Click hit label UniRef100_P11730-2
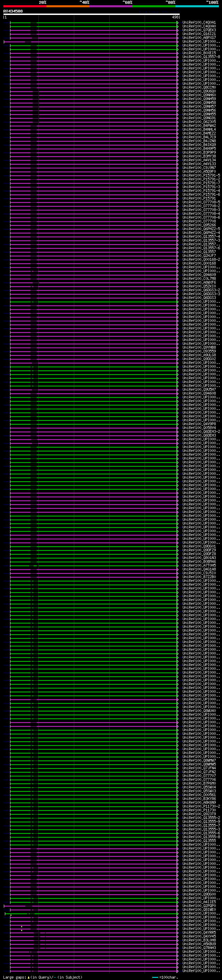The image size is (222, 980). point(201,806)
